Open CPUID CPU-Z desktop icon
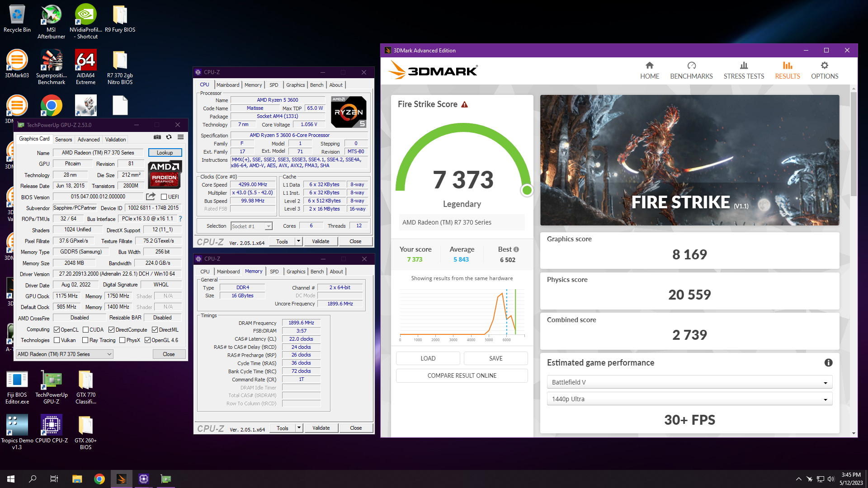 point(51,429)
